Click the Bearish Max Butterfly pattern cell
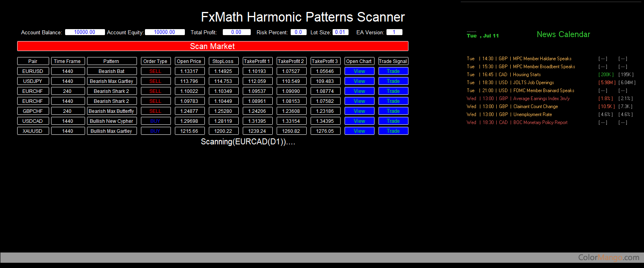 pos(111,111)
